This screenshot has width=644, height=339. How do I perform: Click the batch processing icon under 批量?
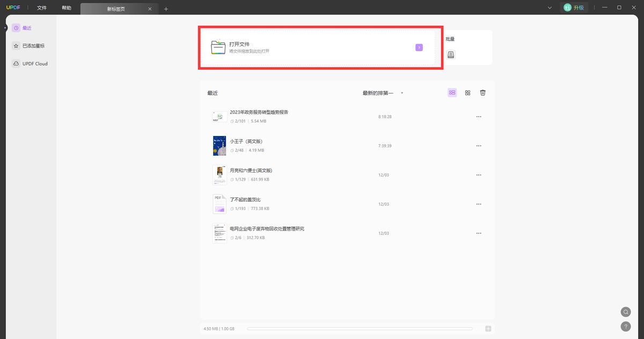click(x=451, y=55)
